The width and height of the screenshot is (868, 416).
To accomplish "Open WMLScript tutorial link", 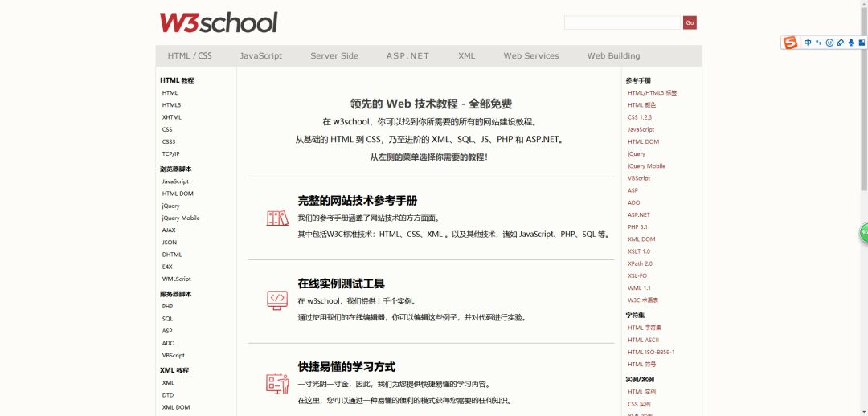I will click(177, 279).
